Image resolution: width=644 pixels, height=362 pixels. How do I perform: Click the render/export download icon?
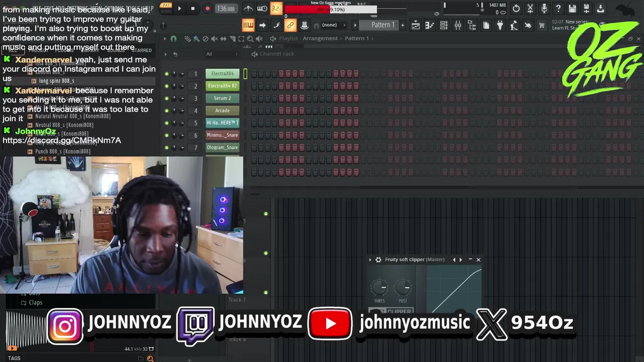[x=601, y=9]
